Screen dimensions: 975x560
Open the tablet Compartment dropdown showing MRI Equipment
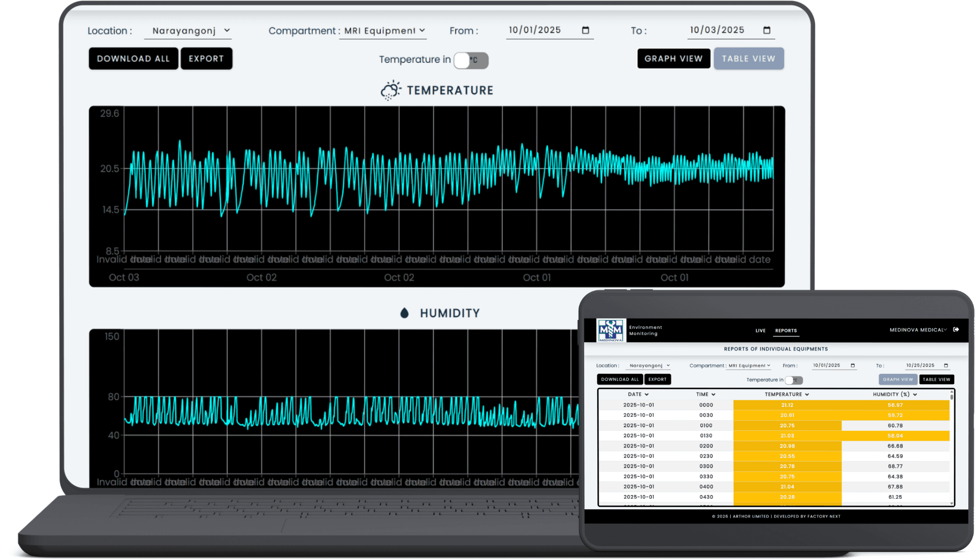(749, 366)
